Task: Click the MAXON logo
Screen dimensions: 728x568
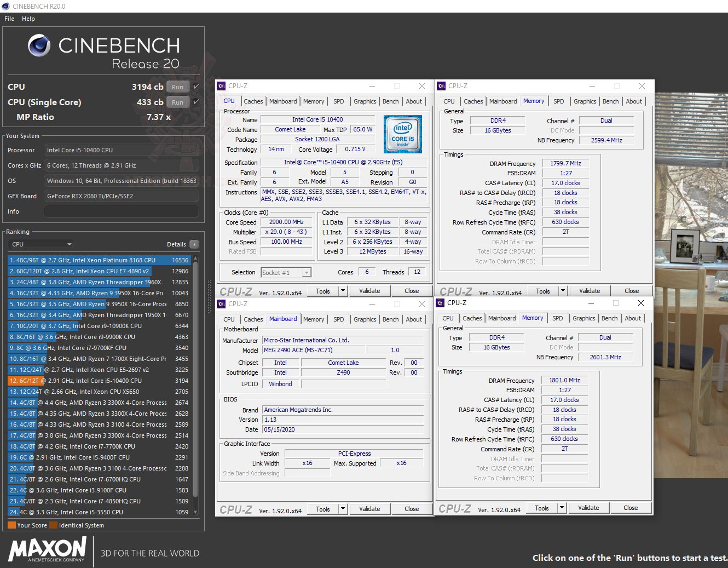Action: point(48,549)
